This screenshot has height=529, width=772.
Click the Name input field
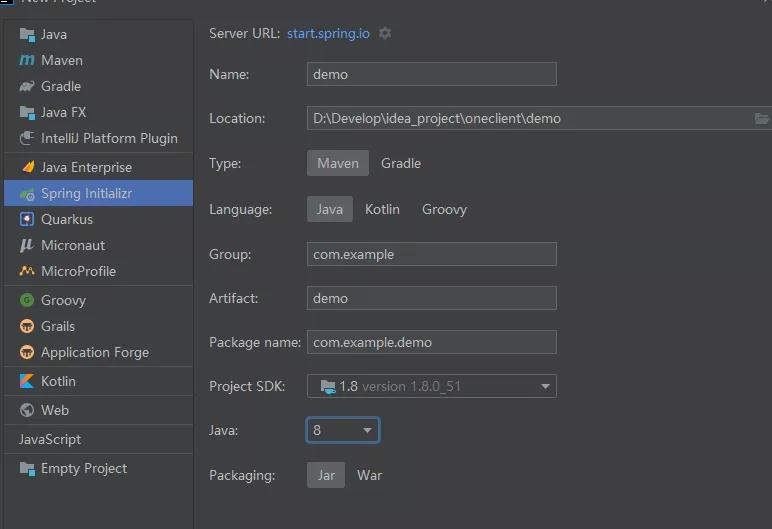[432, 74]
